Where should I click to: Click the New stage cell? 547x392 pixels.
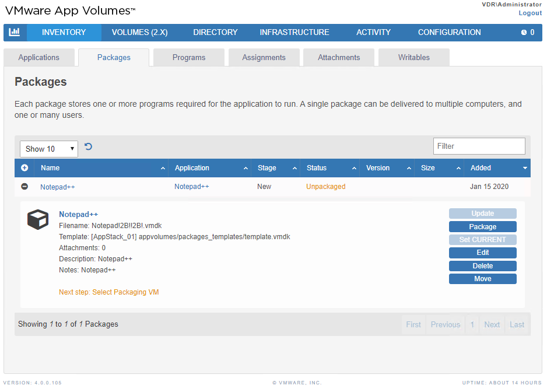(264, 187)
